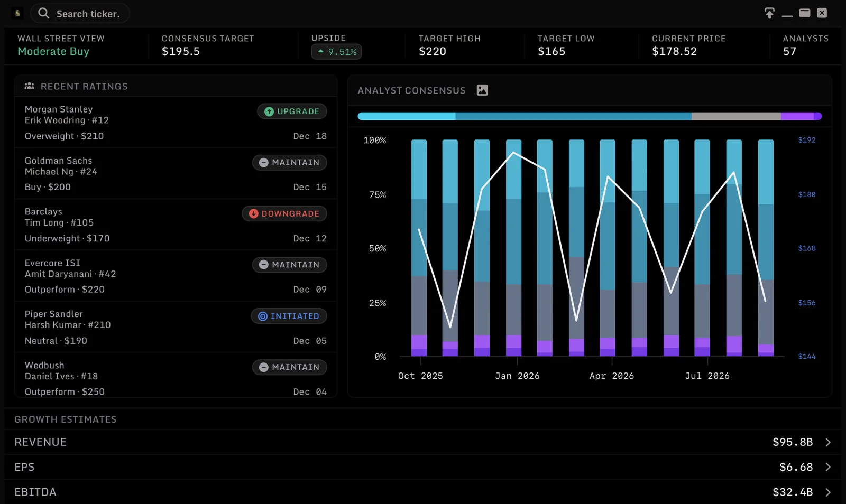Click the search magnifier icon
The height and width of the screenshot is (504, 846).
click(44, 13)
